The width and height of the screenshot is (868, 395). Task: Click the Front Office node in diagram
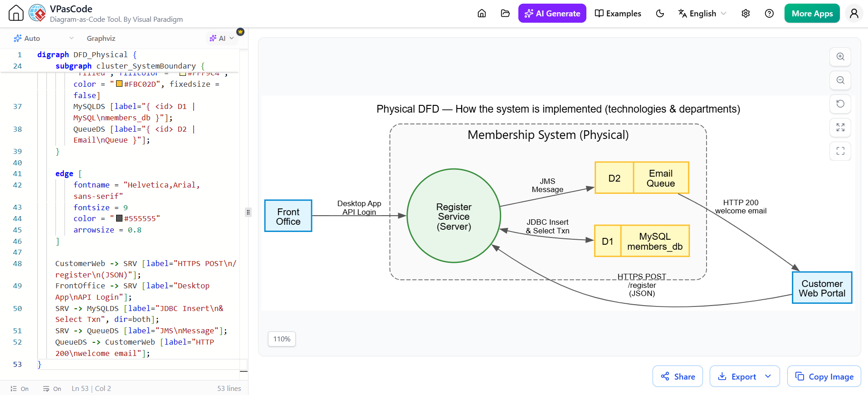click(288, 216)
